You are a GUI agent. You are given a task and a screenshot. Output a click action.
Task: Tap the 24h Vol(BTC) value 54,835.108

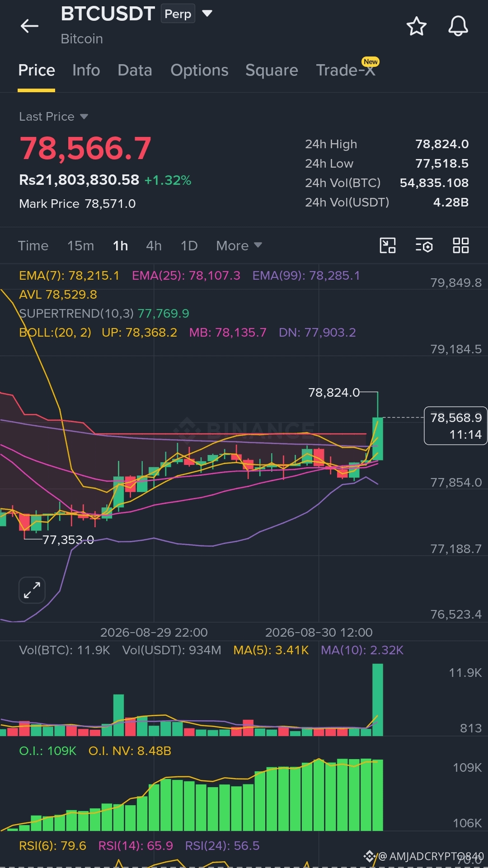[434, 183]
